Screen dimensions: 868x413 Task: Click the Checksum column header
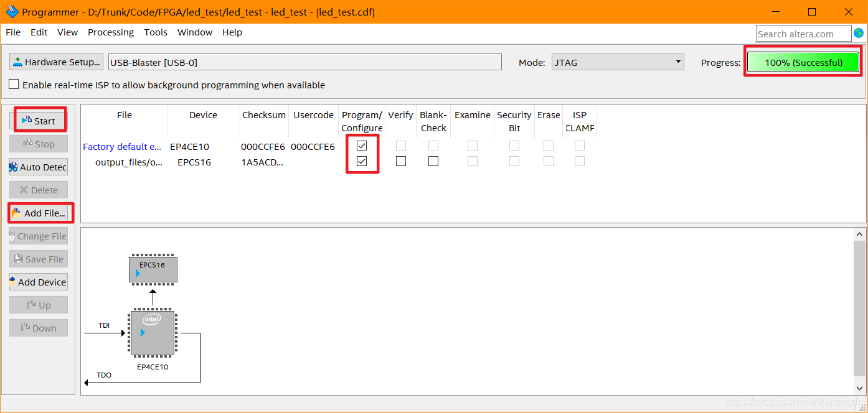point(264,115)
